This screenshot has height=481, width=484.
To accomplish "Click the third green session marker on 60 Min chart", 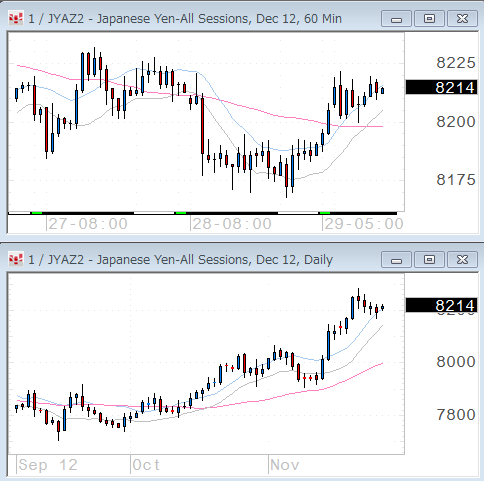I will click(325, 213).
